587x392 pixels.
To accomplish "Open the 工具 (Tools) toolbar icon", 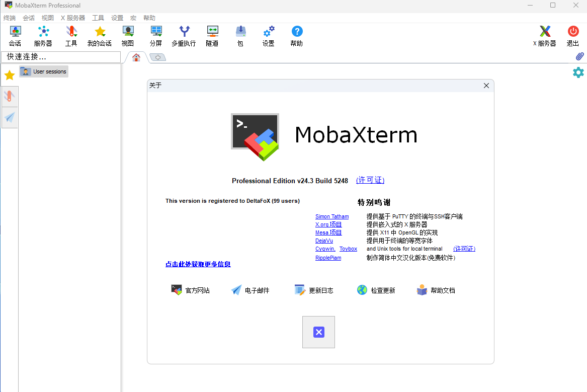I will (71, 36).
